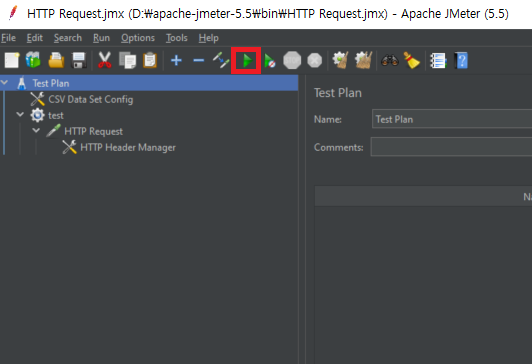The image size is (532, 364).
Task: Click the CSV Data Set Config tools icon
Action: pyautogui.click(x=37, y=99)
